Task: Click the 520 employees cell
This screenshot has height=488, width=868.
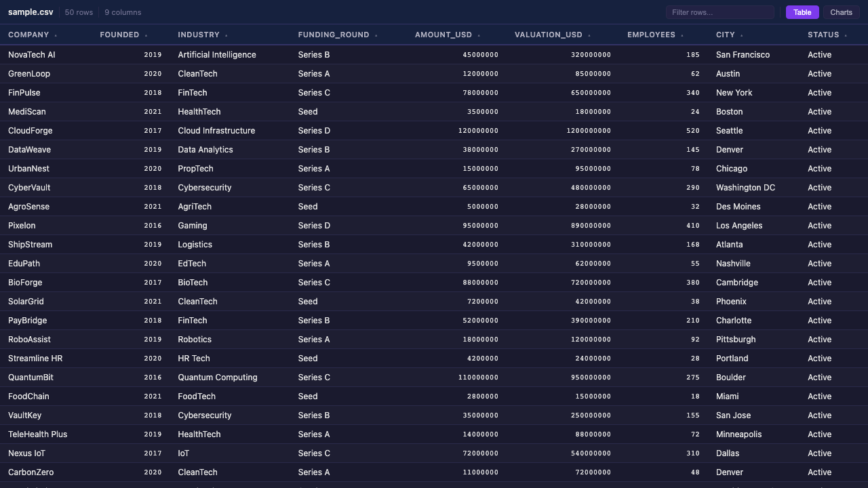Action: (x=663, y=131)
